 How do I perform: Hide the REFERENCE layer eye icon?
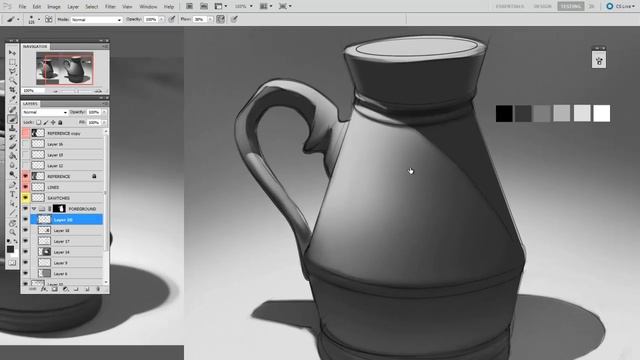(x=26, y=176)
